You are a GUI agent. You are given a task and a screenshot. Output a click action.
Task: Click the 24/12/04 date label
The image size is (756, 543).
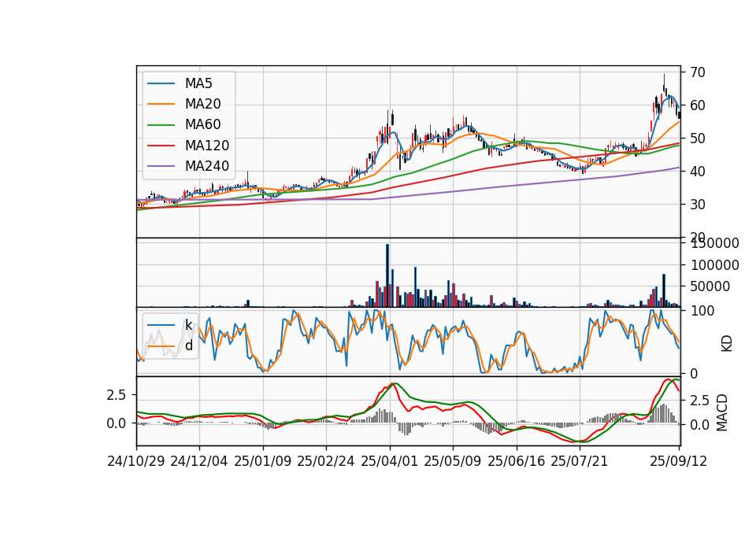(x=199, y=462)
